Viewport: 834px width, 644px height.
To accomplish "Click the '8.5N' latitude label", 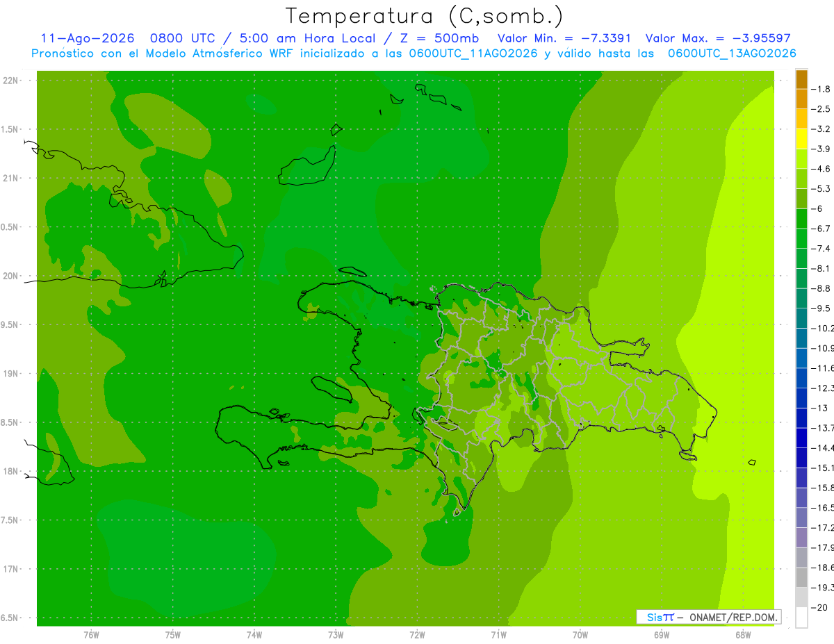I will tap(10, 422).
